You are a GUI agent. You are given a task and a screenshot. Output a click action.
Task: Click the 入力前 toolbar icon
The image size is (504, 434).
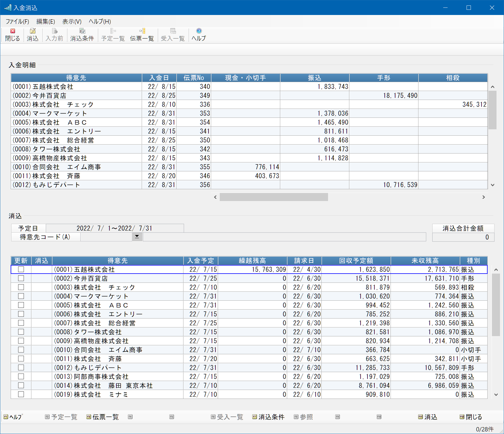click(54, 31)
